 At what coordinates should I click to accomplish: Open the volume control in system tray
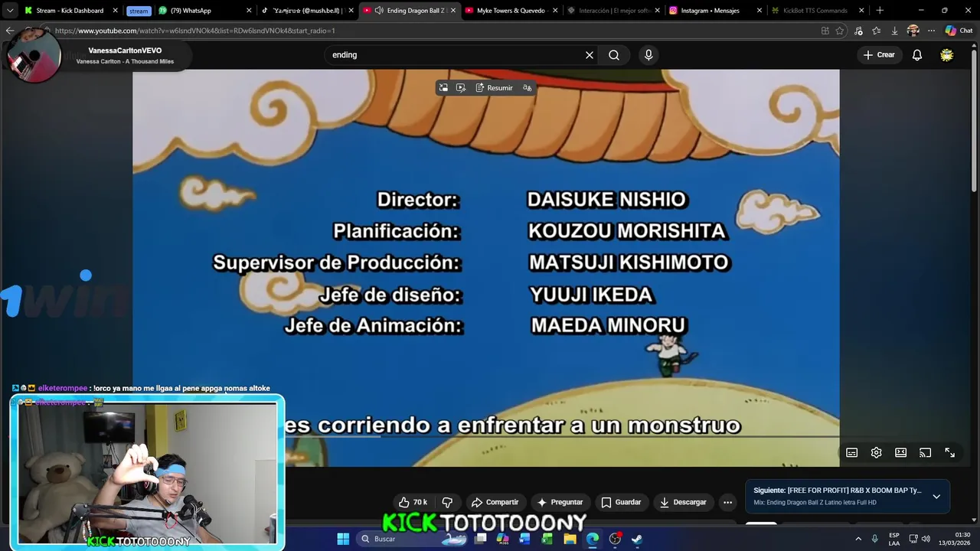pos(926,539)
